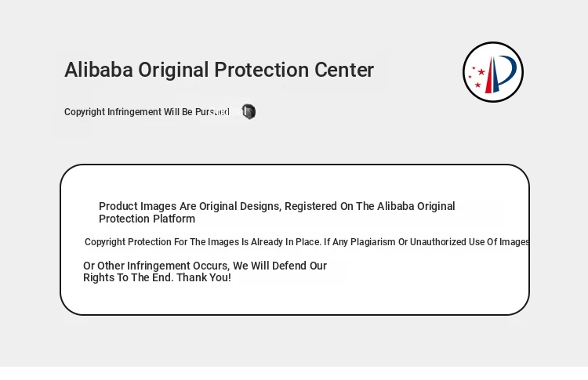Click 'Or Other Infringement Occurs' line

coord(156,266)
